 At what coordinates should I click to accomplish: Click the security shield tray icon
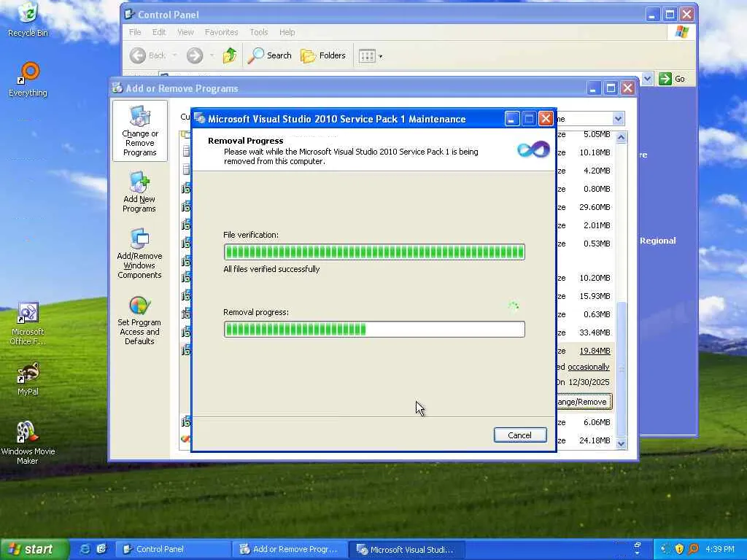679,549
